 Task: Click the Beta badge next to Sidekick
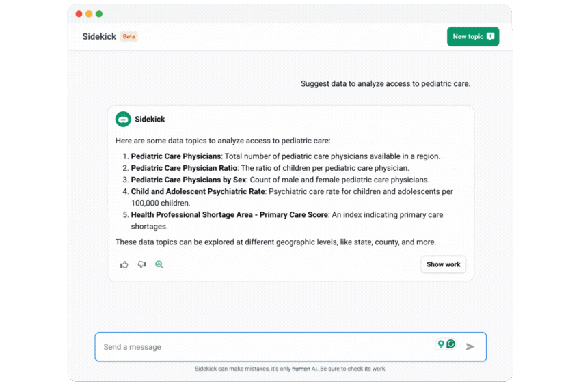tap(129, 37)
